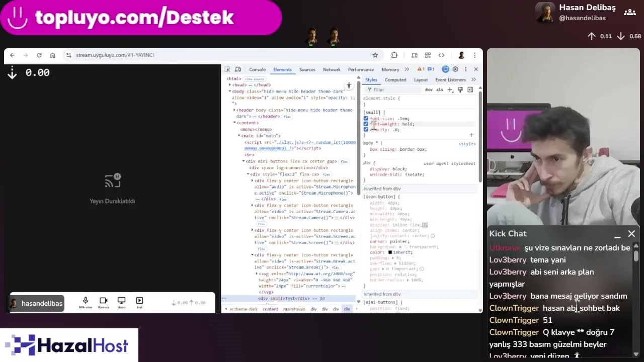Toggle the device toolbar in DevTools

tap(238, 69)
